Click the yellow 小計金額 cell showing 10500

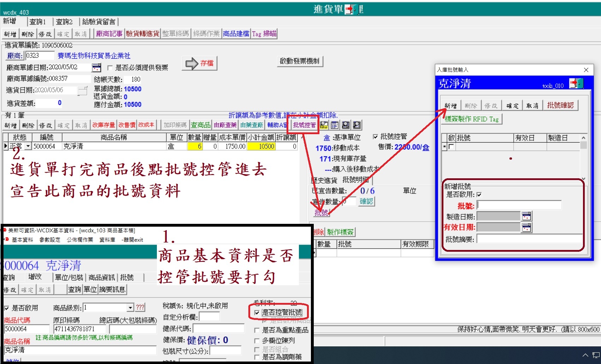click(261, 147)
